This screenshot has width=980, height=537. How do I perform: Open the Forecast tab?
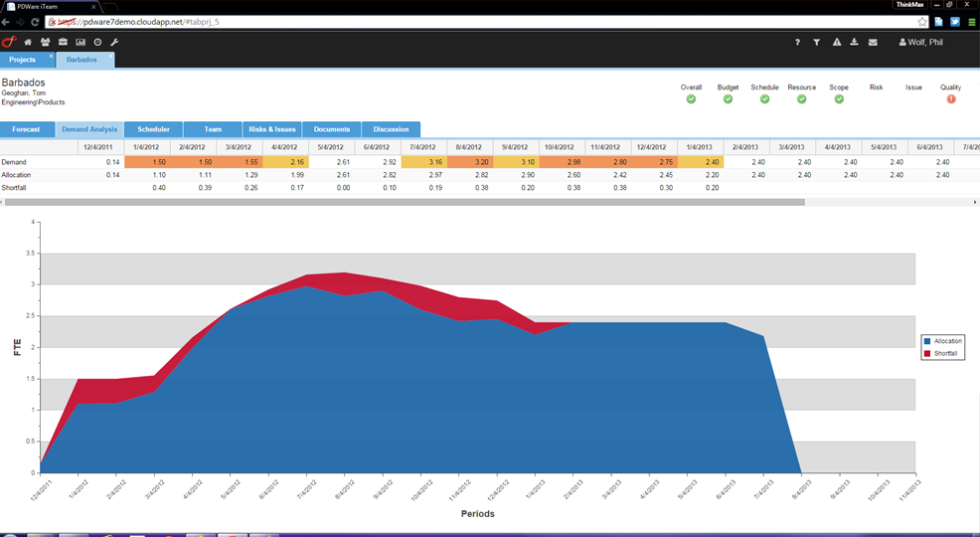26,129
